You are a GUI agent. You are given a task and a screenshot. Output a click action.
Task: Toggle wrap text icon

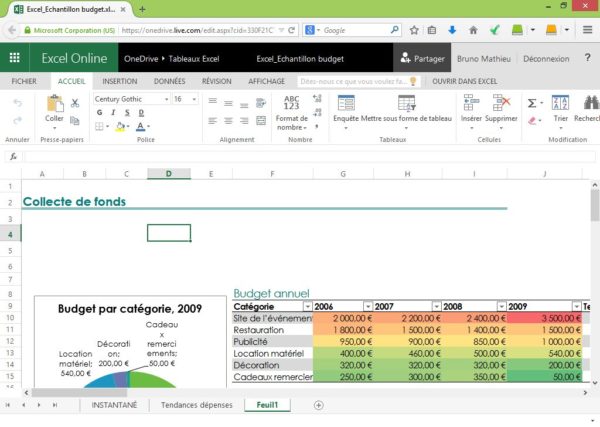[x=261, y=103]
